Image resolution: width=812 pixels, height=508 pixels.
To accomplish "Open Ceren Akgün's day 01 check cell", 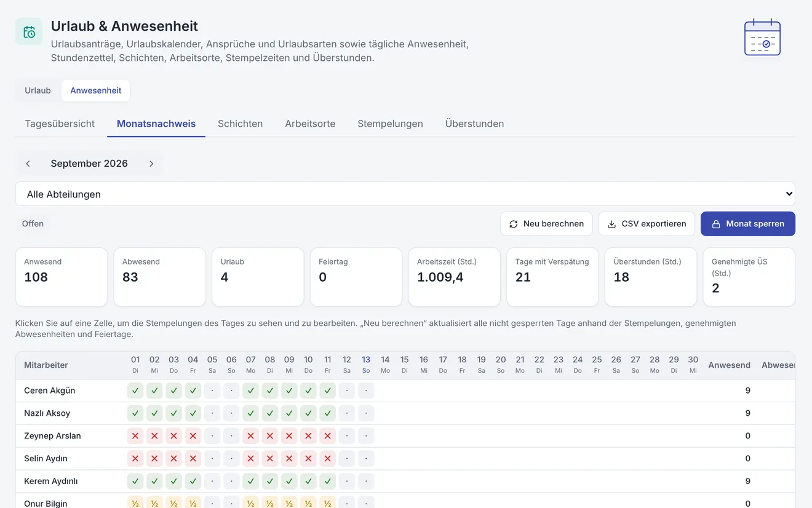I will tap(135, 391).
